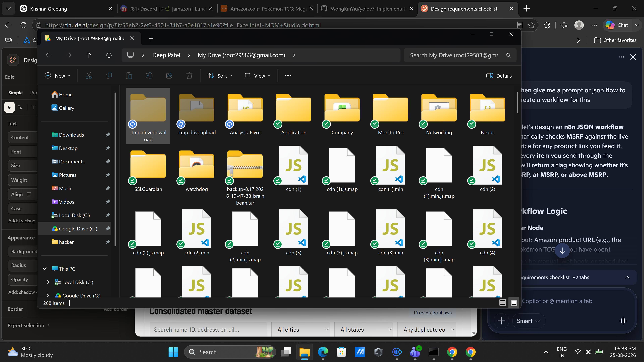Viewport: 644px width, 362px height.
Task: Go up one folder with the Up arrow
Action: click(89, 55)
